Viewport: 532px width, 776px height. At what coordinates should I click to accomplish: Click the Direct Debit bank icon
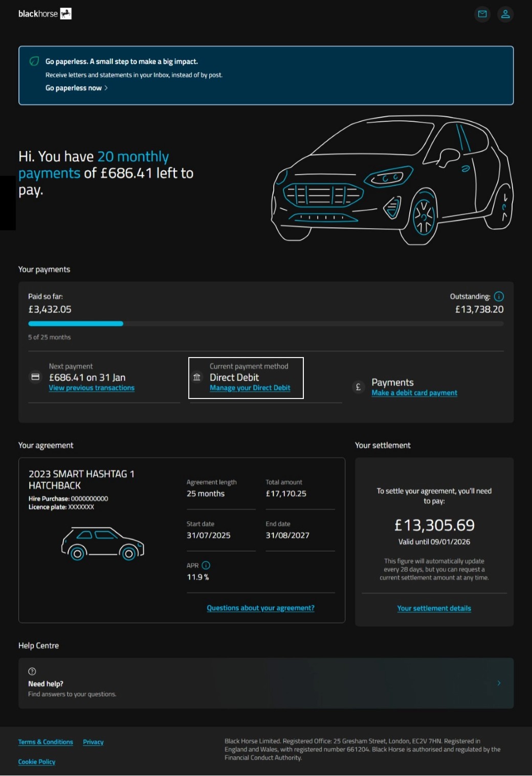(x=197, y=378)
